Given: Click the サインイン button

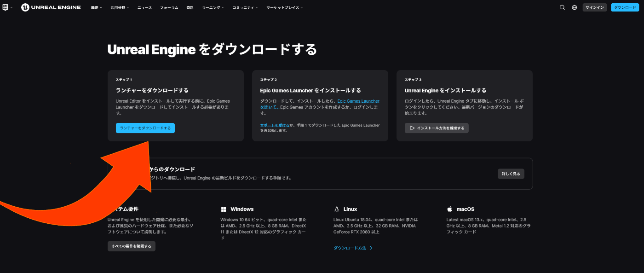Looking at the screenshot, I should click(595, 7).
